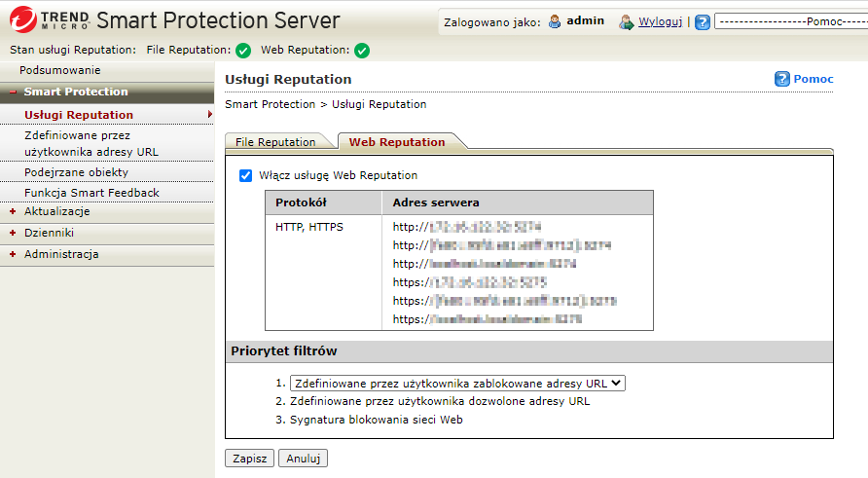
Task: Click the Pomoc help icon in content area
Action: tap(782, 79)
